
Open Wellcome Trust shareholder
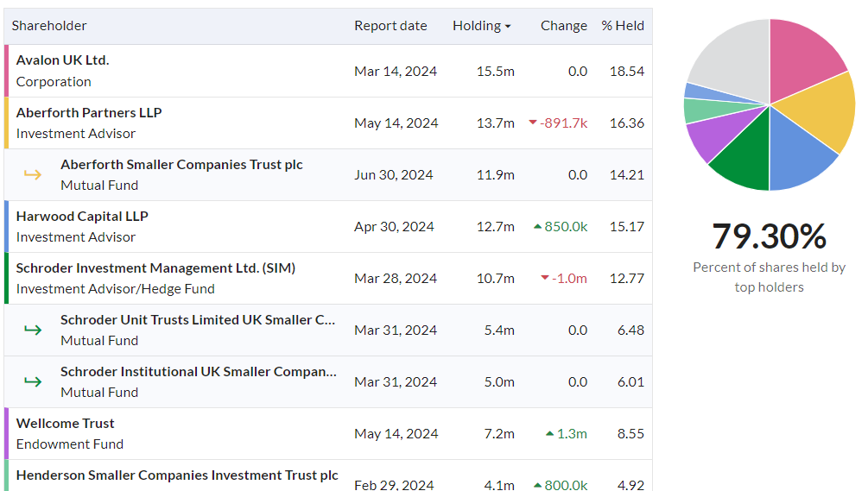(65, 424)
